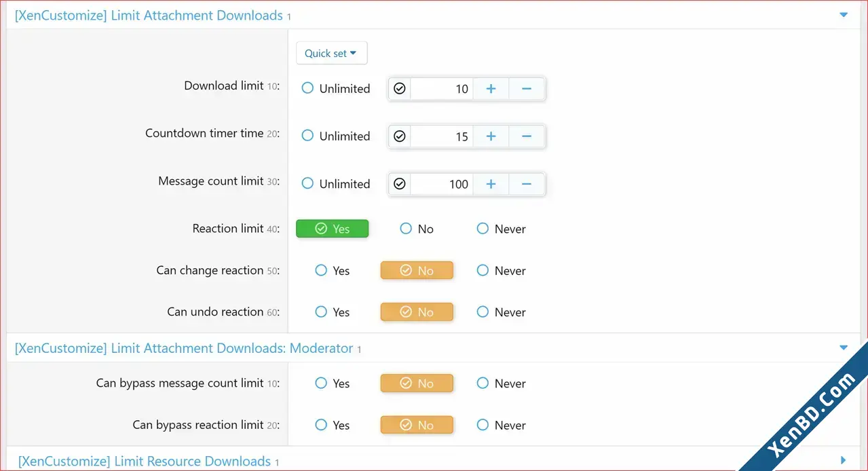Viewport: 868px width, 471px height.
Task: Decrease Countdown timer time with minus button
Action: 527,136
